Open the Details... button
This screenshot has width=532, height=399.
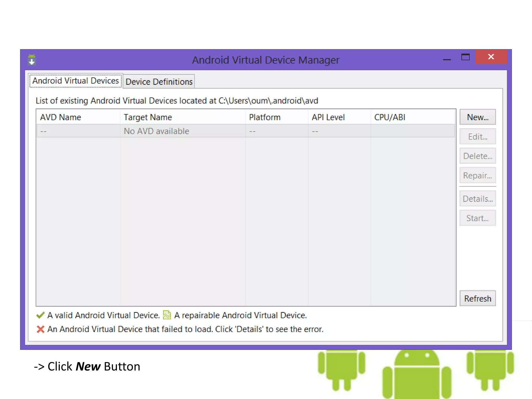[477, 199]
